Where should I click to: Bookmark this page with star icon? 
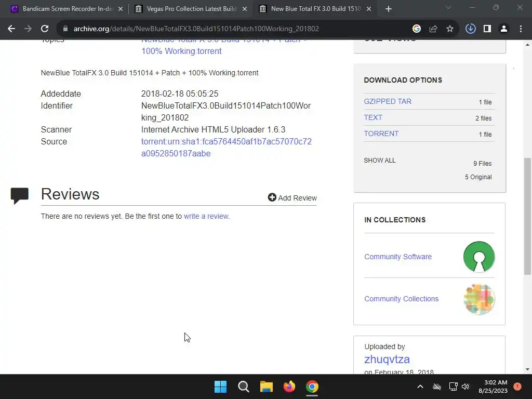450,29
